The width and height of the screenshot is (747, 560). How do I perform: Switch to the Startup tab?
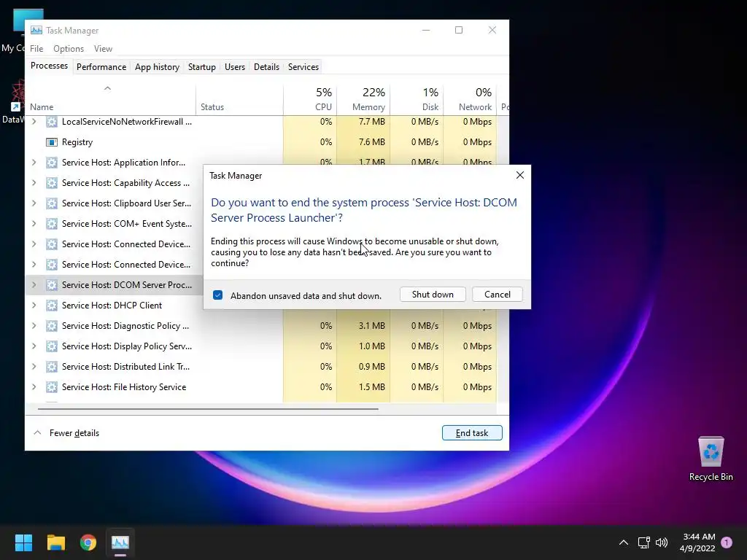click(x=202, y=67)
